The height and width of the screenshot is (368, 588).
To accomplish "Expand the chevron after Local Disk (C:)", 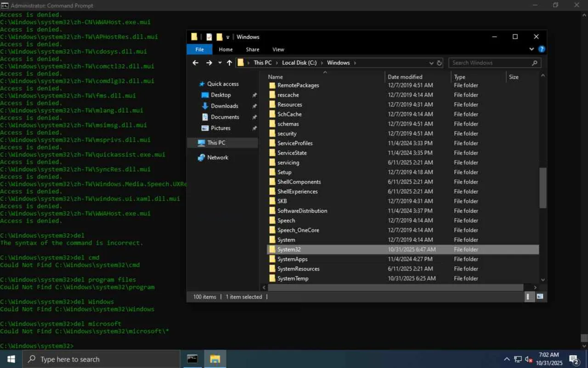I will [322, 63].
